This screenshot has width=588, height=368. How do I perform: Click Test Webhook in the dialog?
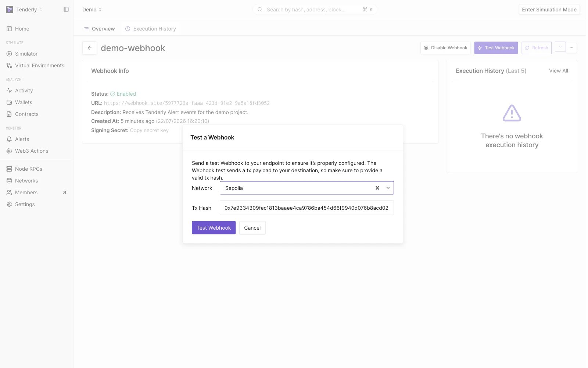pos(214,228)
